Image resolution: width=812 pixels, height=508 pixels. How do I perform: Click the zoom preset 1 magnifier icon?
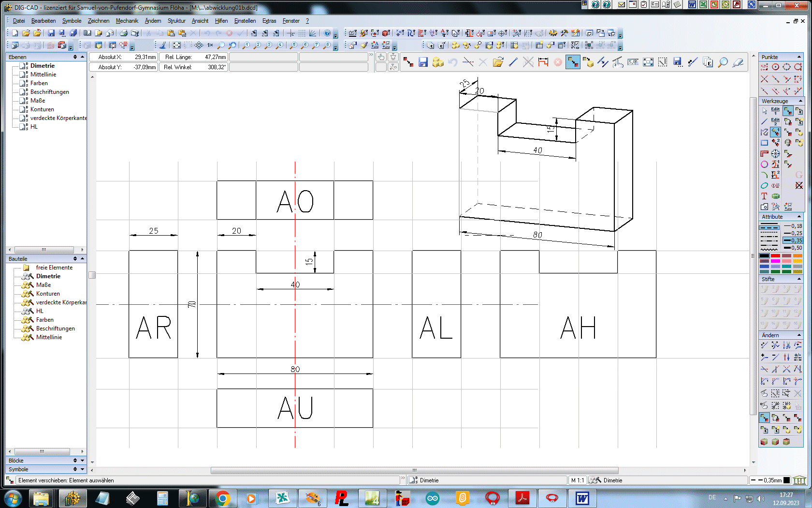tap(246, 45)
